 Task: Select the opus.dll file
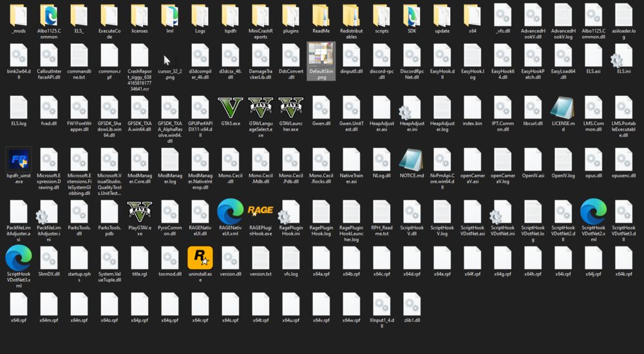(x=593, y=160)
